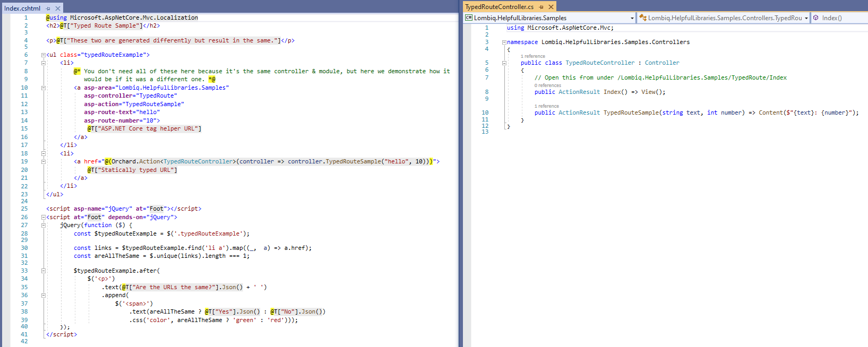Screen dimensions: 868x347
Task: Click the class icon in the type navigation dropdown
Action: pyautogui.click(x=642, y=18)
